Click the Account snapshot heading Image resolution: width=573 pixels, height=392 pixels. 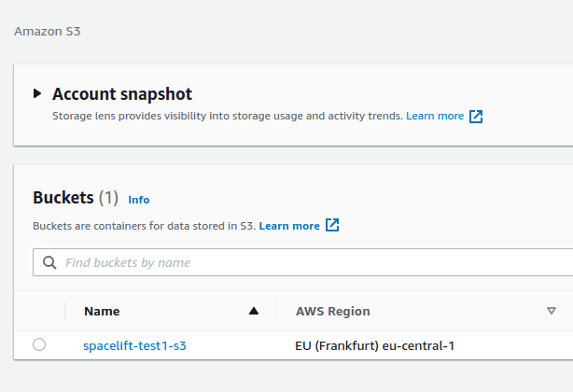(121, 93)
